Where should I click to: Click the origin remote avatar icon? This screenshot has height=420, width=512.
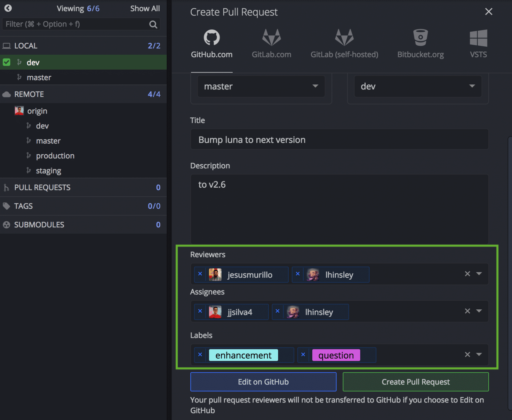[19, 111]
